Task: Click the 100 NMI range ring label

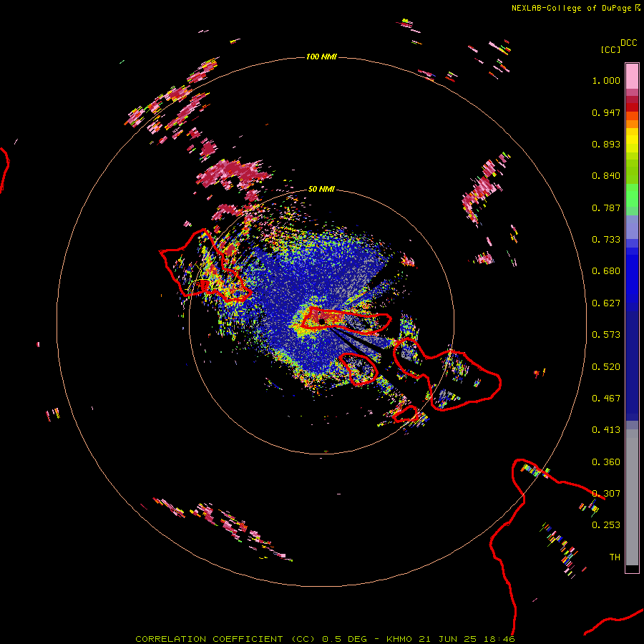Action: click(321, 57)
